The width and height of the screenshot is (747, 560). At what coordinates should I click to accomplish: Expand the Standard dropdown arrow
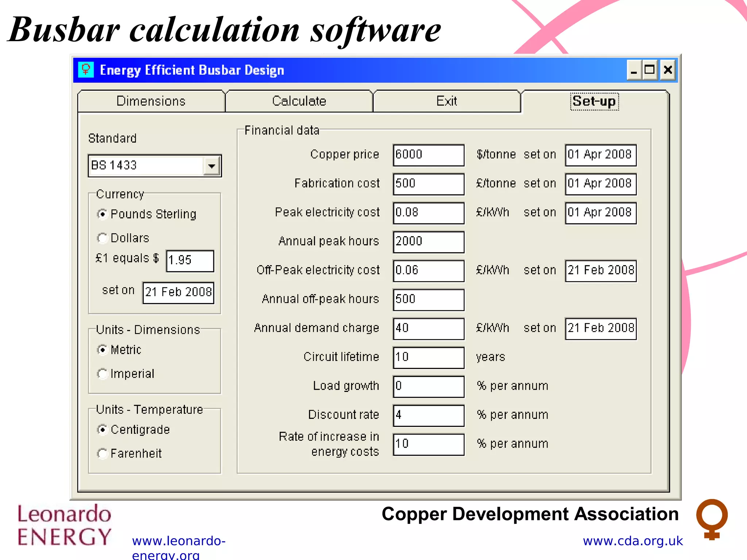pyautogui.click(x=212, y=166)
